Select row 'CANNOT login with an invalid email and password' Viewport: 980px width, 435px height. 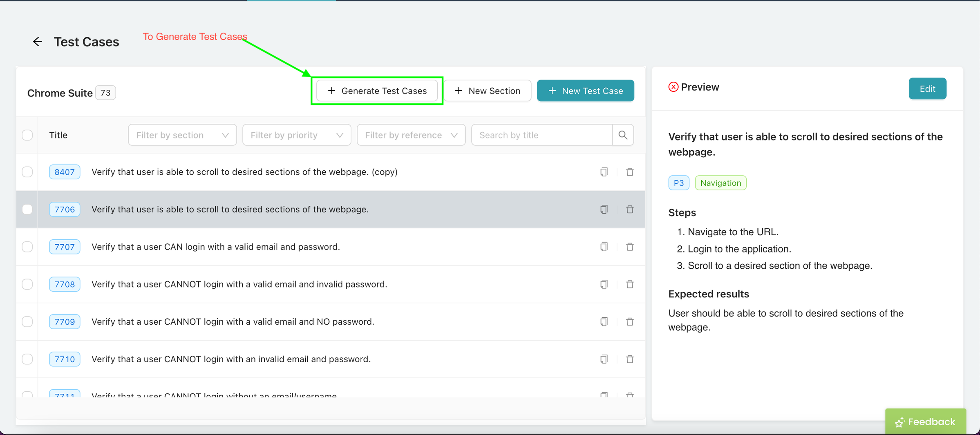[x=331, y=359]
